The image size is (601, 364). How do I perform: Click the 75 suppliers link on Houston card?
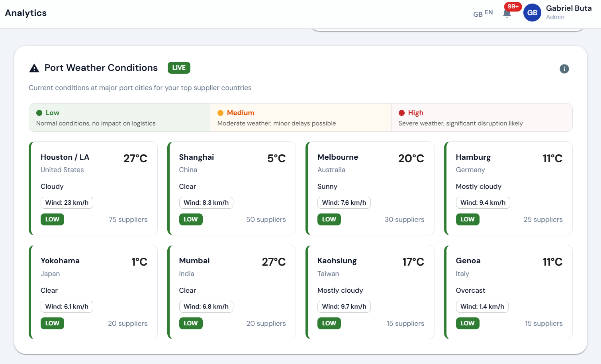(128, 219)
